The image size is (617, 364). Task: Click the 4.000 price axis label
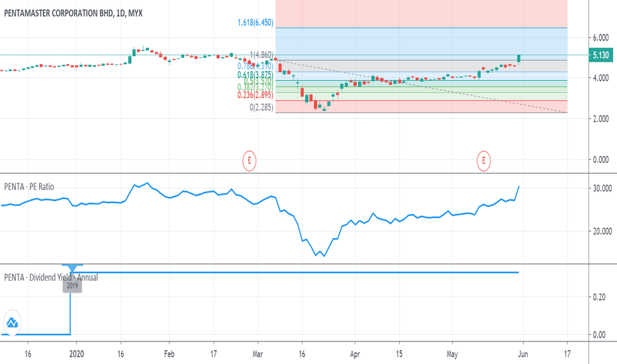601,78
